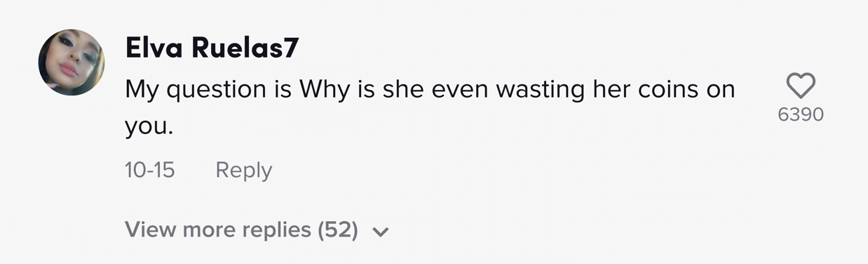The image size is (868, 264).
Task: Select the comment text about wasting coins
Action: 430,107
